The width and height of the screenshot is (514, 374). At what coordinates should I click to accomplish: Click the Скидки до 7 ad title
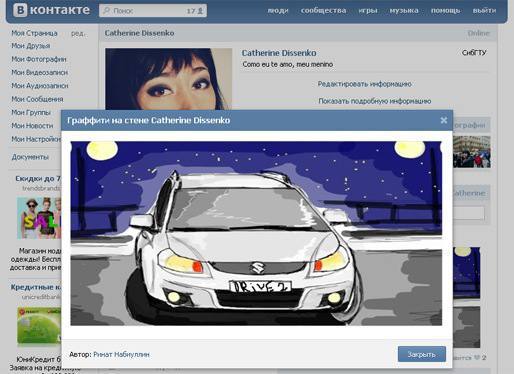[x=38, y=178]
